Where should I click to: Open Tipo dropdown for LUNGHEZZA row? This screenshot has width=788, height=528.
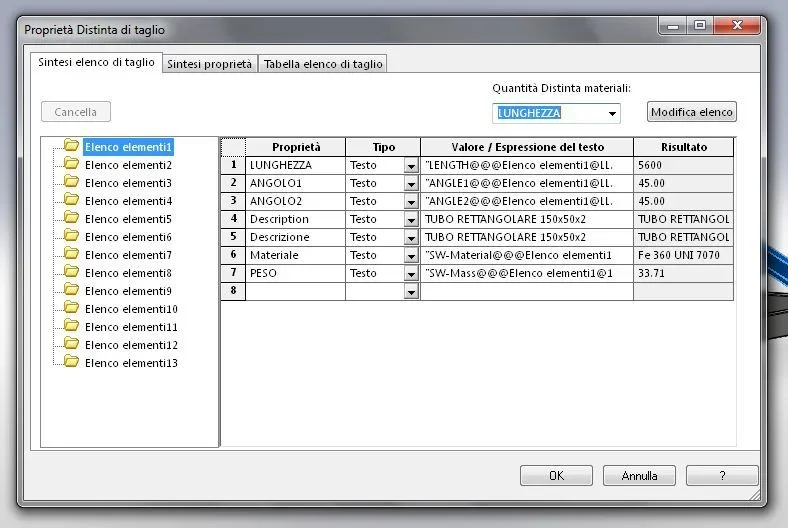tap(411, 166)
